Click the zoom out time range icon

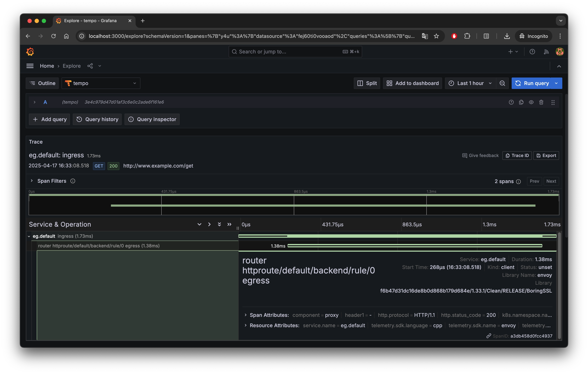click(502, 83)
